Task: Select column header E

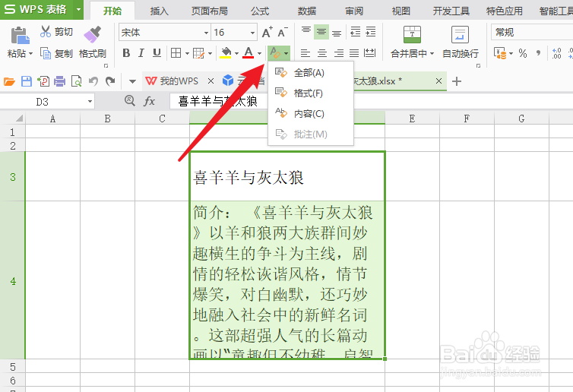Action: click(412, 119)
